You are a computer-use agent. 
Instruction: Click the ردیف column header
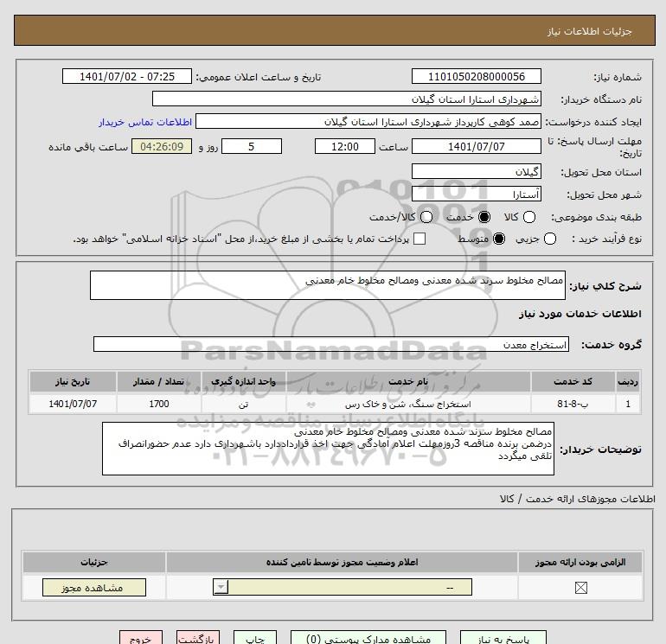[x=628, y=381]
